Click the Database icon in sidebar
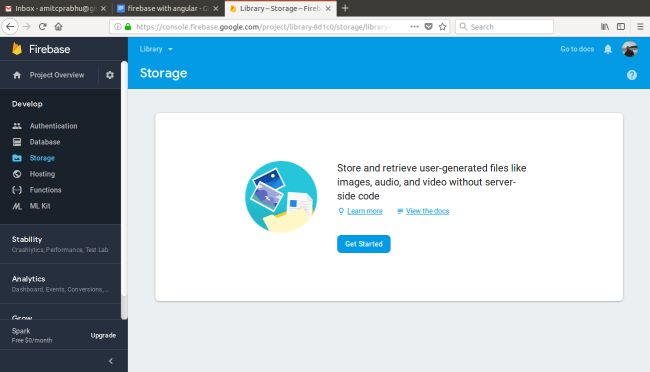 17,142
